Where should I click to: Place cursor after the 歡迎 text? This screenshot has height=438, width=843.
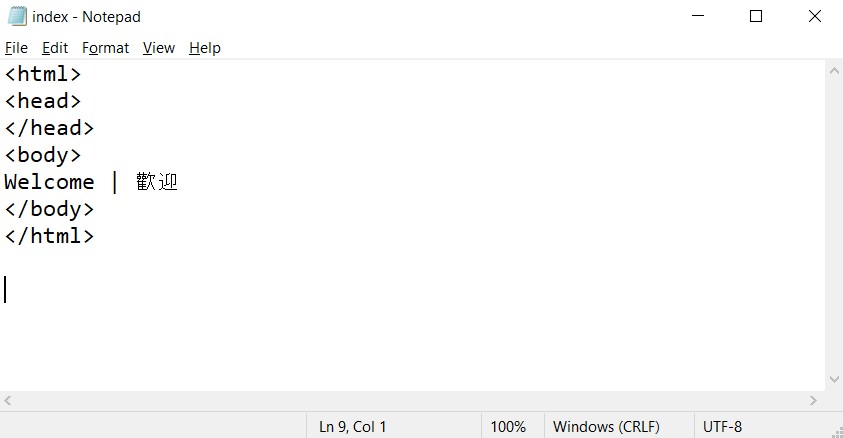click(178, 182)
